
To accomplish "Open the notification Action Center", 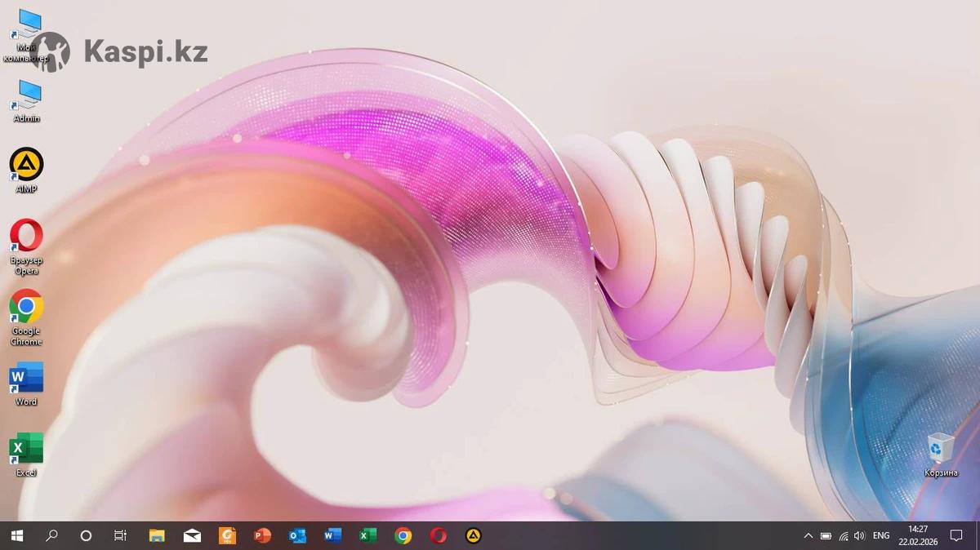I will pos(956,536).
